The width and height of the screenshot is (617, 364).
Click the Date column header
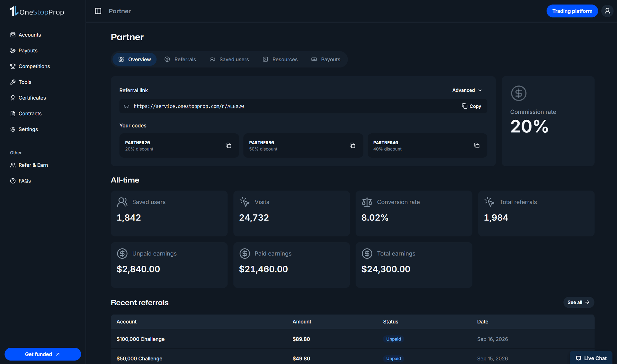pos(483,322)
